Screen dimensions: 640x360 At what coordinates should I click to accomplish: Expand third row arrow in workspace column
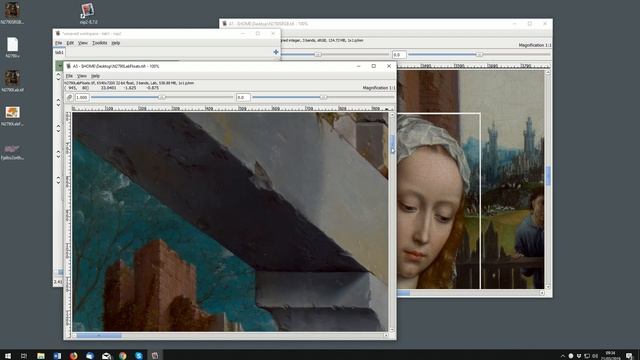(58, 128)
